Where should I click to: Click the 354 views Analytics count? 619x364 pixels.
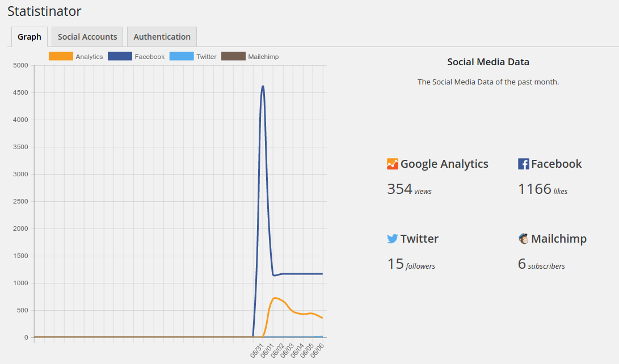[410, 189]
